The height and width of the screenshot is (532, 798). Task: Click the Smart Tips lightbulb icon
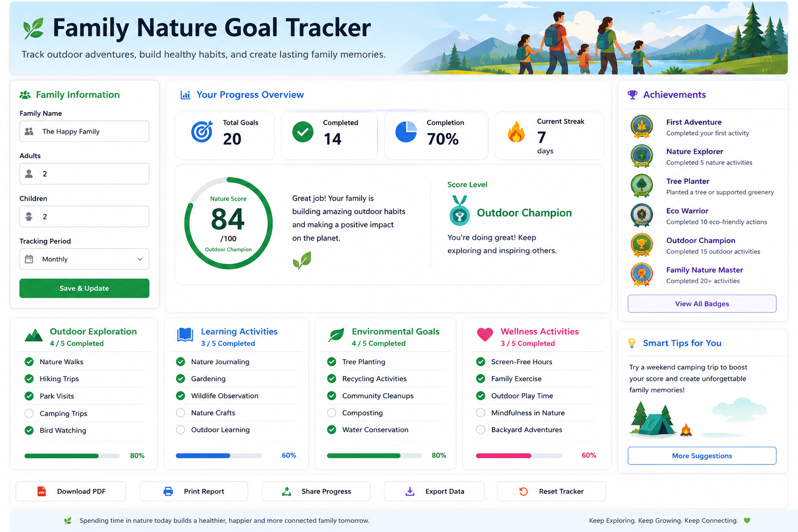[x=632, y=343]
